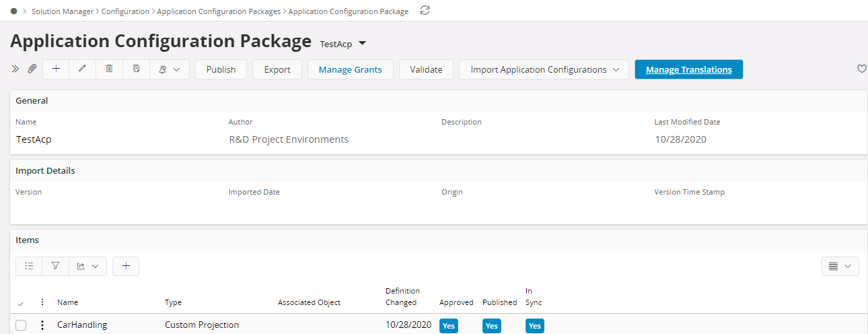This screenshot has width=868, height=334.
Task: Add to favorites with heart icon
Action: (861, 69)
